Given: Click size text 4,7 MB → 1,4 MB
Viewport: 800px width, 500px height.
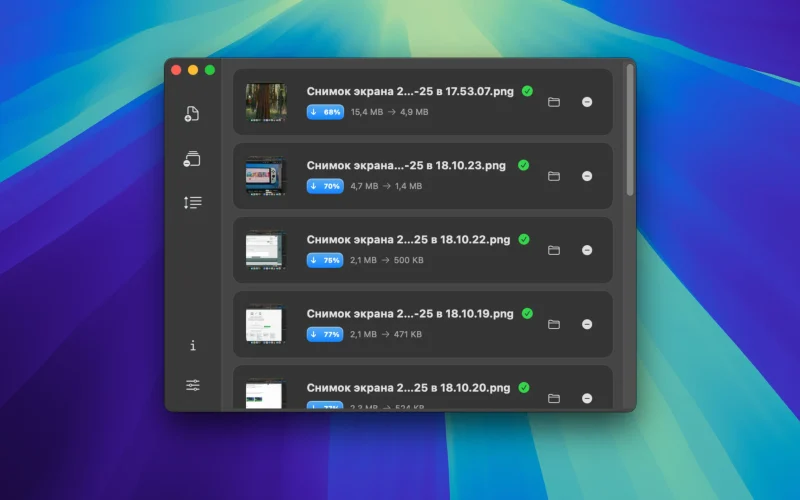Looking at the screenshot, I should click(386, 186).
